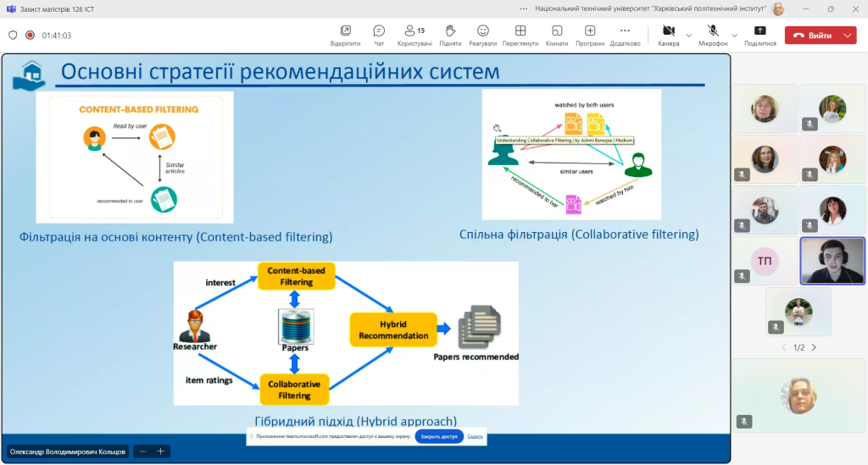Viewport: 868px width, 465px height.
Task: Leave the meeting with Вийти button
Action: tap(813, 36)
